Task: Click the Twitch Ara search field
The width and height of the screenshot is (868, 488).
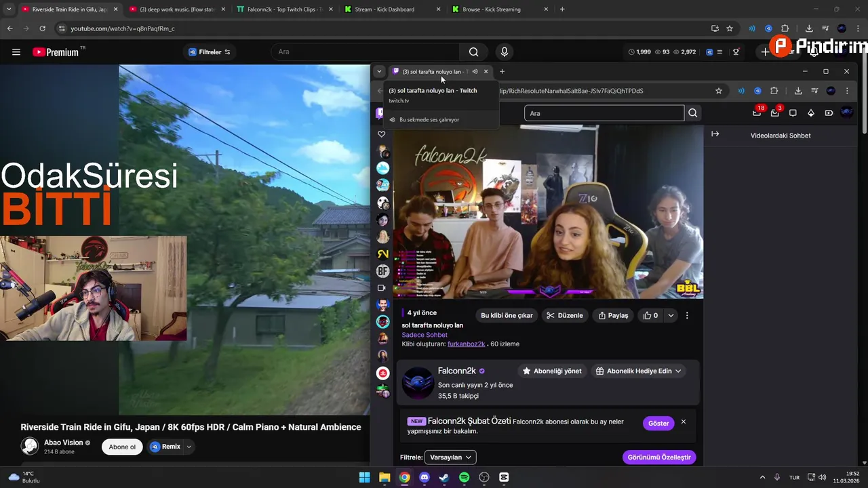Action: [604, 113]
